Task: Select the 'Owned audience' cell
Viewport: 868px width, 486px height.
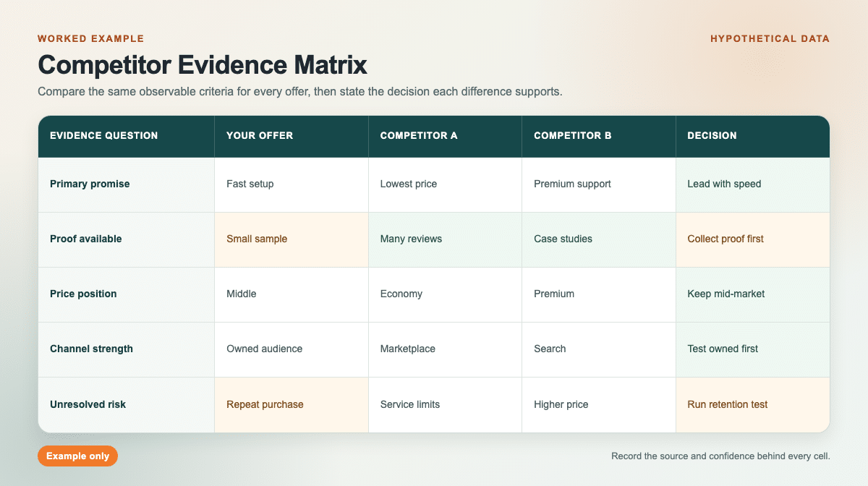Action: click(292, 349)
